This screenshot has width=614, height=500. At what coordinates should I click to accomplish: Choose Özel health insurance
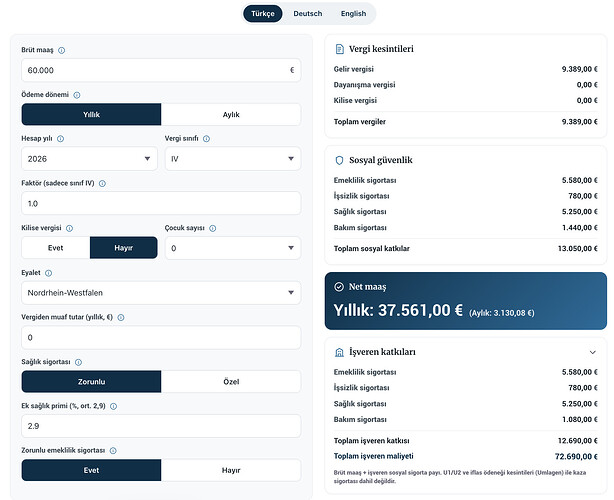[x=231, y=382]
